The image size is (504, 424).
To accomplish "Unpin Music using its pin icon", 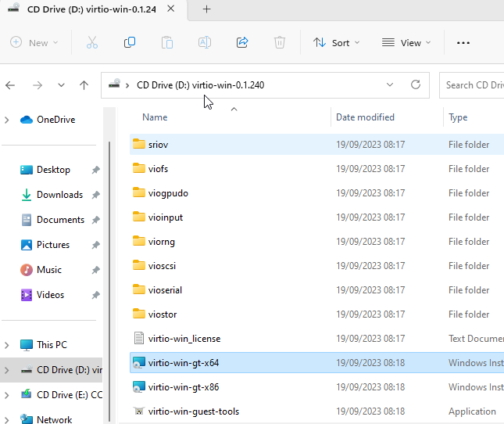I will tap(96, 270).
